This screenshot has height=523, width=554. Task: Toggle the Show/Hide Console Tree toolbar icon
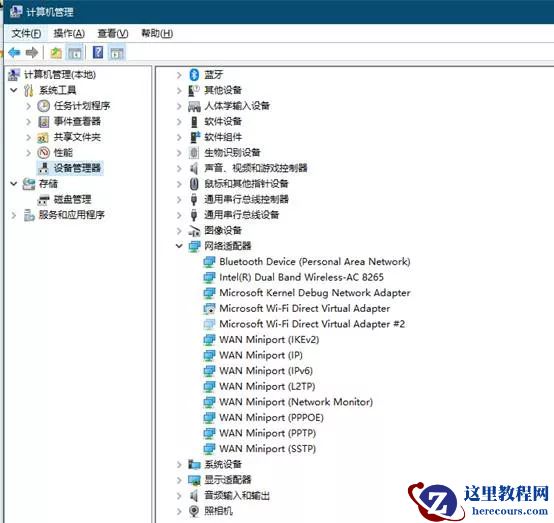[x=75, y=53]
